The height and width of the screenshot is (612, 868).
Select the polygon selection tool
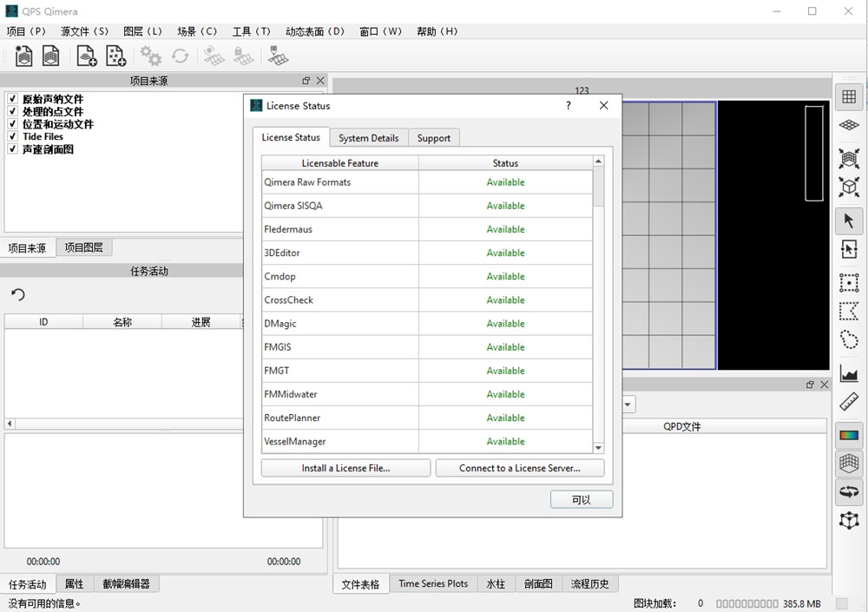[x=849, y=311]
